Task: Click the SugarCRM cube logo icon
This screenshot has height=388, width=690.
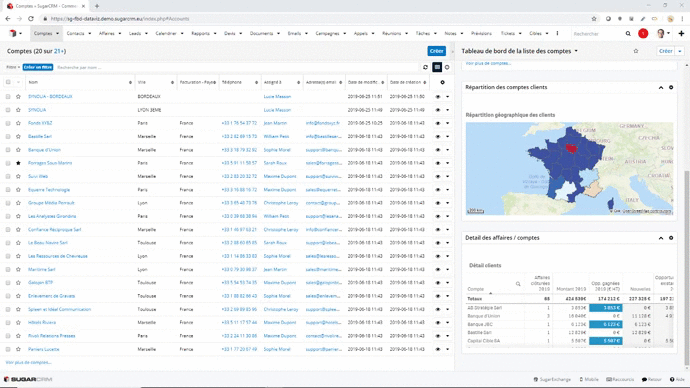Action: pyautogui.click(x=13, y=33)
